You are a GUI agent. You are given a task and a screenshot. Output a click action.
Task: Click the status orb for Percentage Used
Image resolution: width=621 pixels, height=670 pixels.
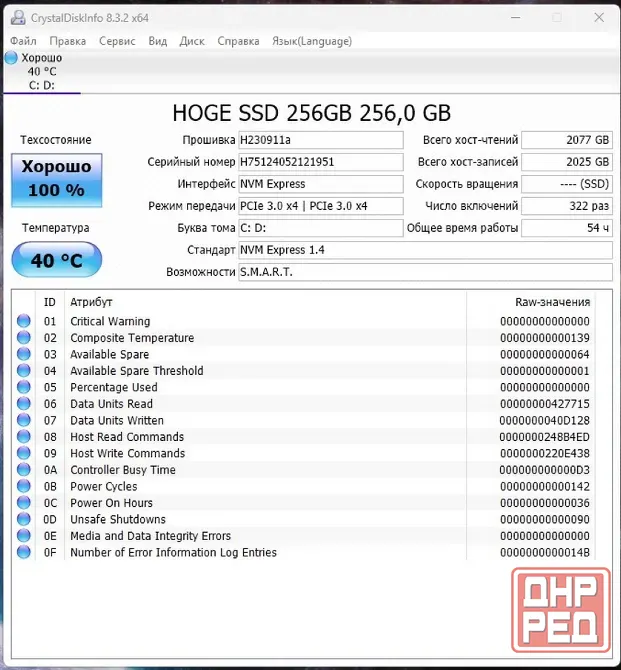[x=24, y=387]
